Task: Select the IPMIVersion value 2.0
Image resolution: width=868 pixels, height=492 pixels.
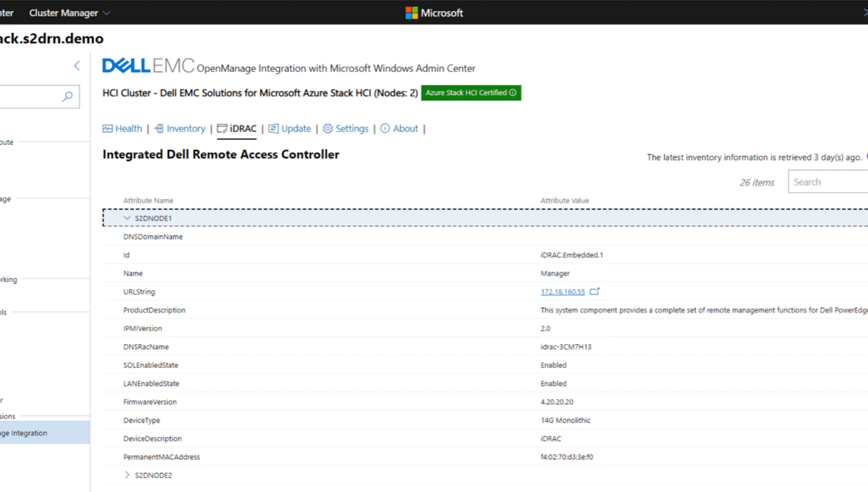Action: point(545,328)
